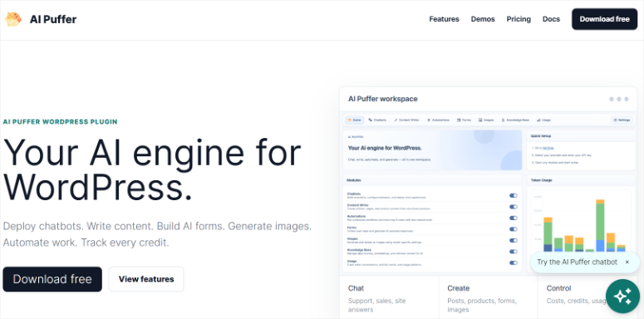Click the AI PUFFER WORDPRESS PLUGIN label
644x319 pixels.
coord(60,121)
